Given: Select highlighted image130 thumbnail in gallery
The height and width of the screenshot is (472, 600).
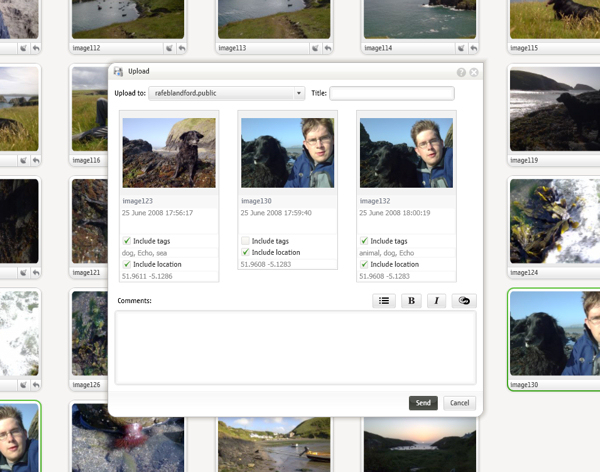Looking at the screenshot, I should [x=555, y=333].
